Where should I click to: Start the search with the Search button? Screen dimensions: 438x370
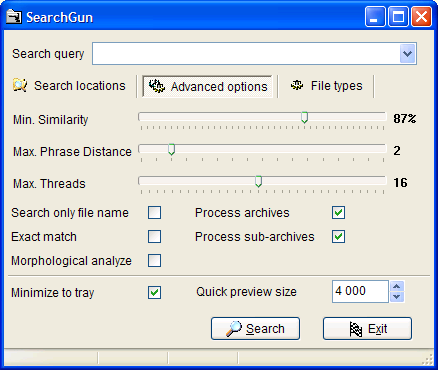(x=255, y=329)
